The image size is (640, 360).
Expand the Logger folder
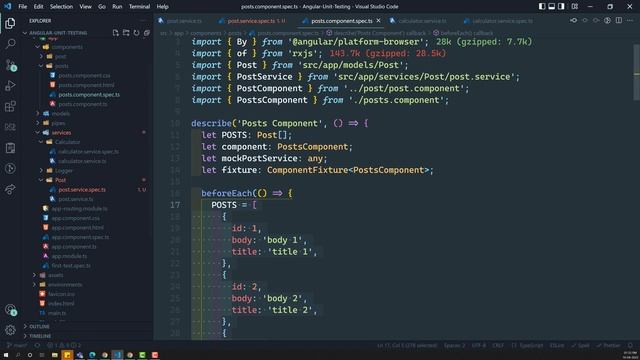point(64,171)
